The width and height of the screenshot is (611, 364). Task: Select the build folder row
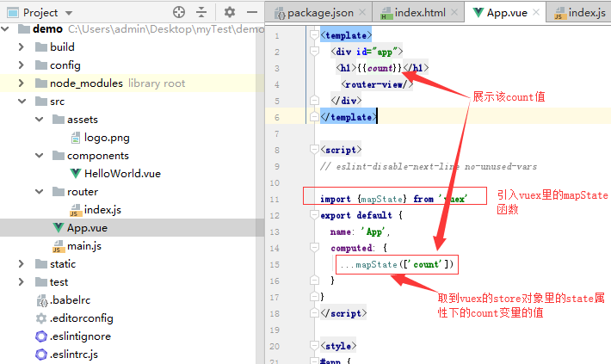133,46
